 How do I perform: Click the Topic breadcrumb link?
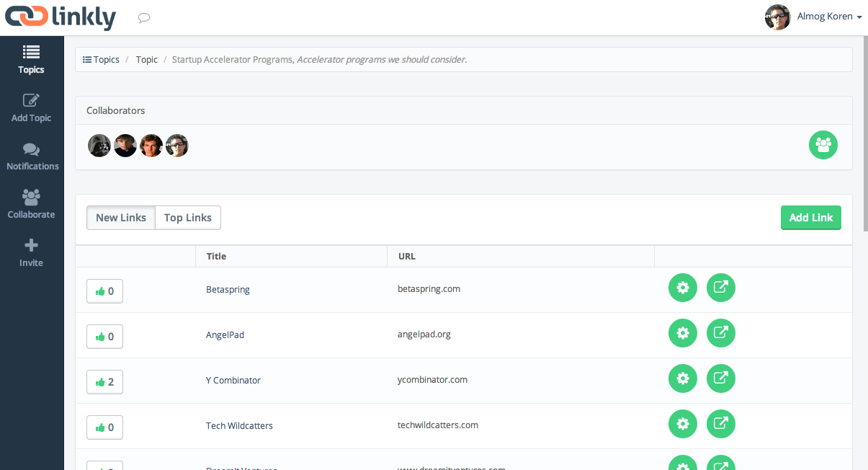[x=147, y=60]
